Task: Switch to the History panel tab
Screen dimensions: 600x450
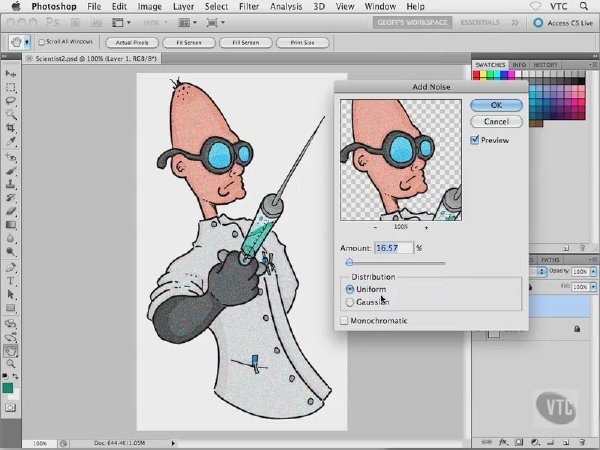Action: coord(545,65)
